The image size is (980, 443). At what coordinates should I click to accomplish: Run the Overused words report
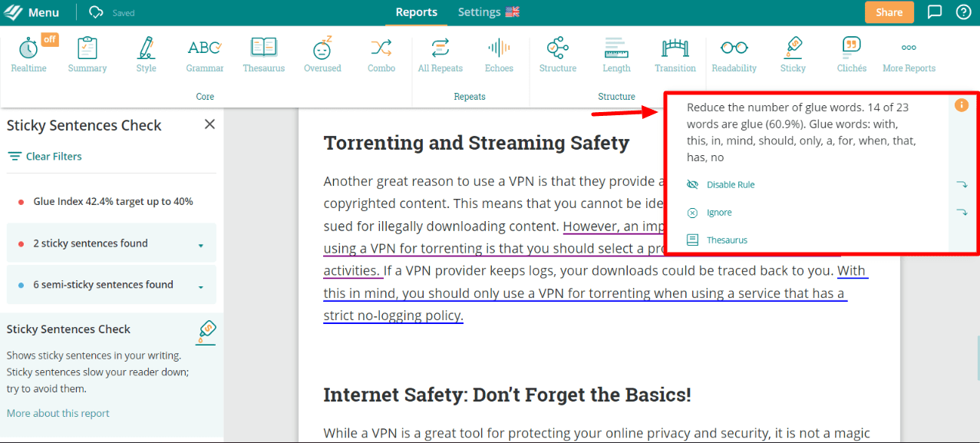pyautogui.click(x=322, y=55)
